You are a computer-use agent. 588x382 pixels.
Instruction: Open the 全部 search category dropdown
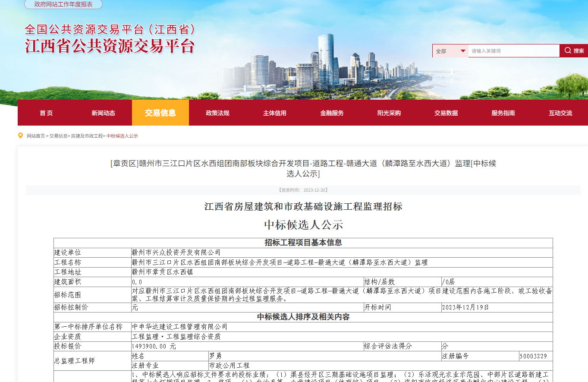(x=445, y=51)
